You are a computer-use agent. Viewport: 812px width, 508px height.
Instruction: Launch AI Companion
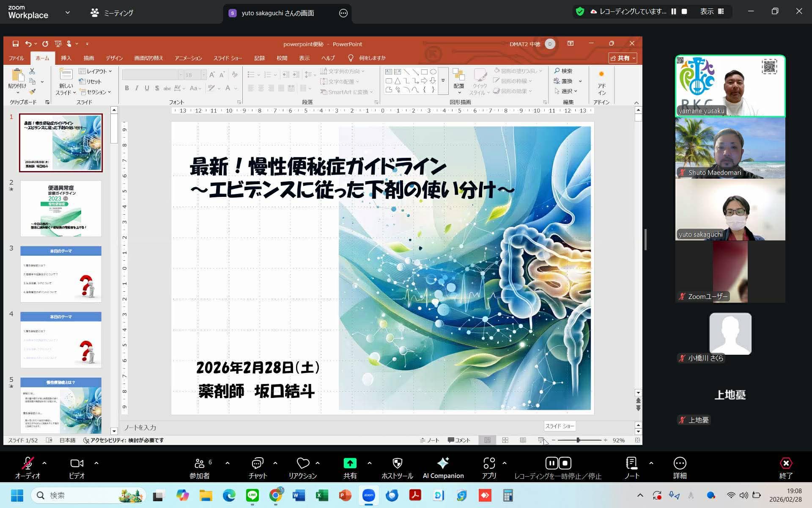click(x=443, y=464)
